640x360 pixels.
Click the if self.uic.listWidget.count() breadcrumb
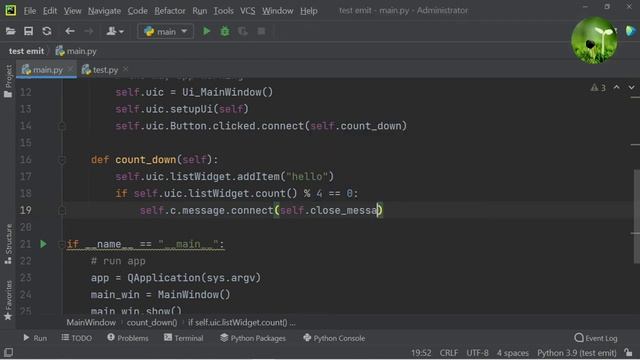coord(242,322)
